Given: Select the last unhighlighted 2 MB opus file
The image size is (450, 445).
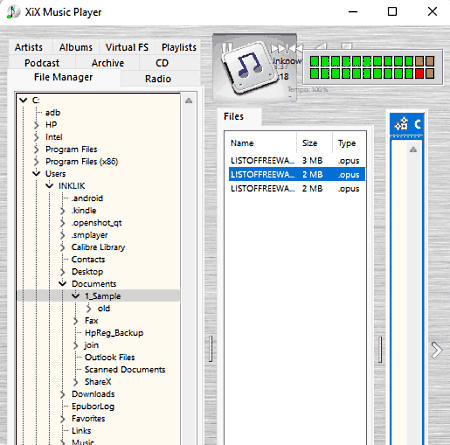Looking at the screenshot, I should [x=296, y=189].
